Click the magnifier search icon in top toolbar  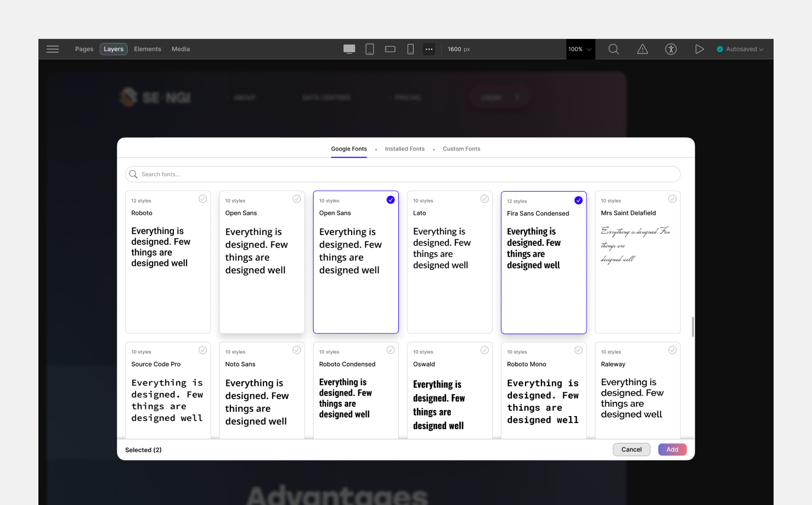coord(614,49)
